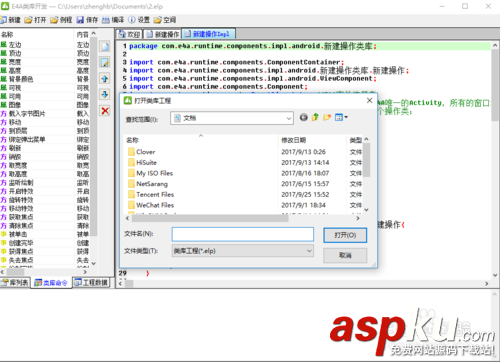Click the file list's right scroll arrow
The width and height of the screenshot is (500, 362).
click(358, 218)
